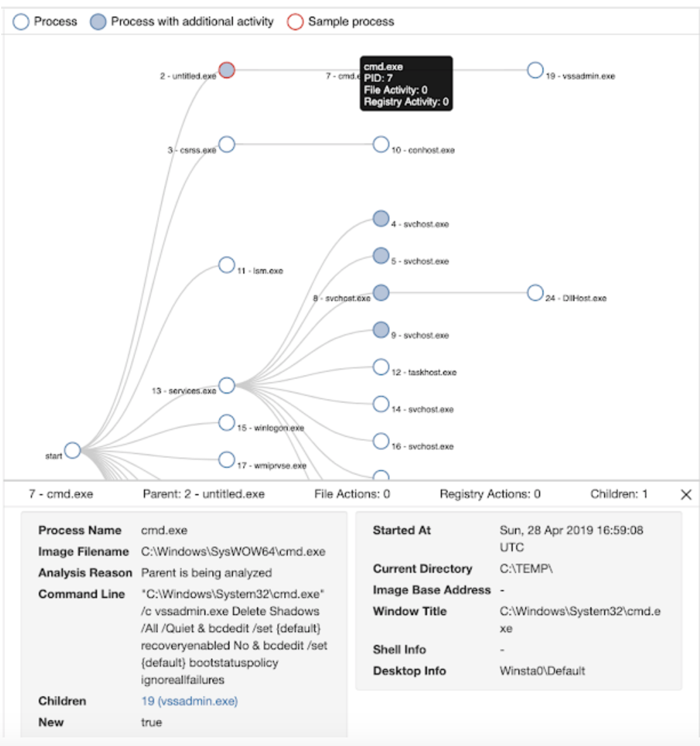Select the start root node
Image resolution: width=700 pixels, height=746 pixels.
pyautogui.click(x=73, y=450)
